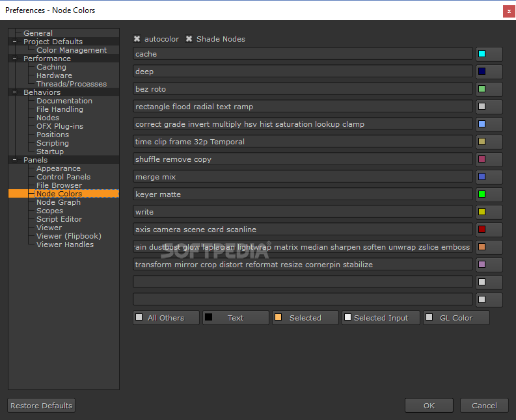Click the Selected Input color button

click(x=381, y=318)
